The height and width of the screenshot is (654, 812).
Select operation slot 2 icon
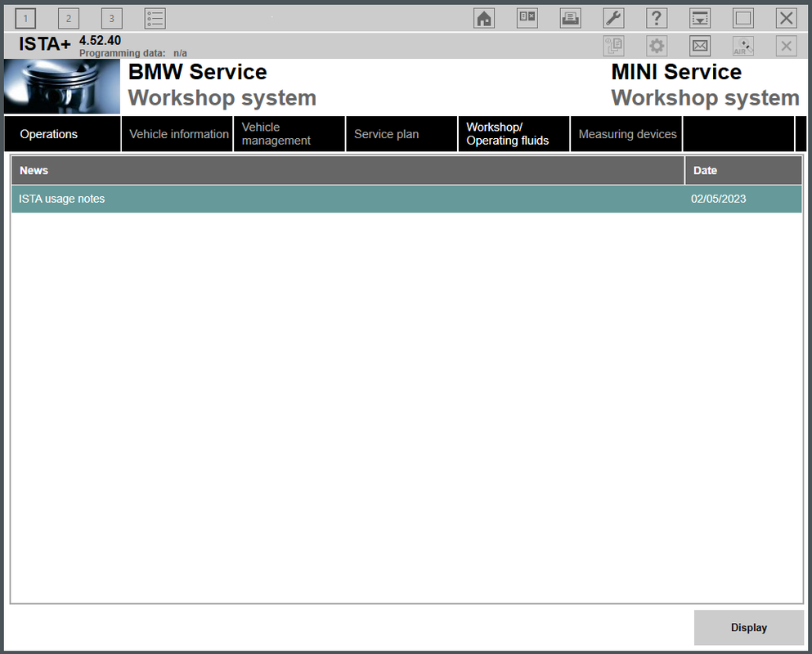(69, 19)
